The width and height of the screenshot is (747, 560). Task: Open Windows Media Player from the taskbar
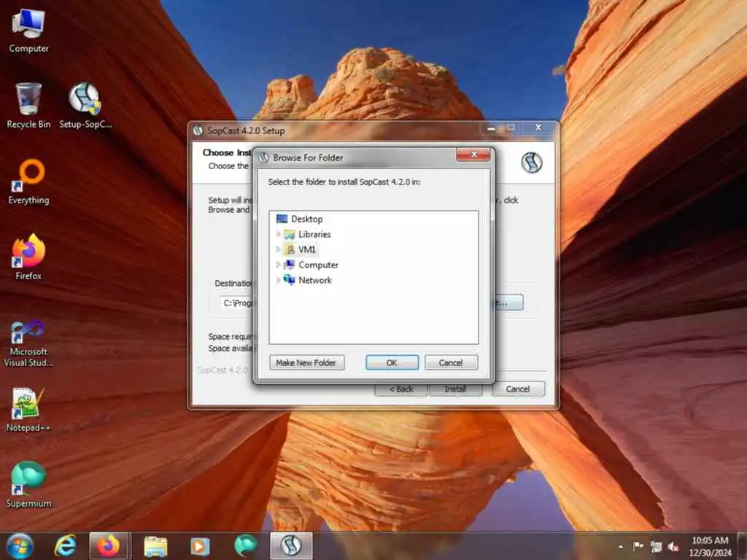tap(200, 545)
